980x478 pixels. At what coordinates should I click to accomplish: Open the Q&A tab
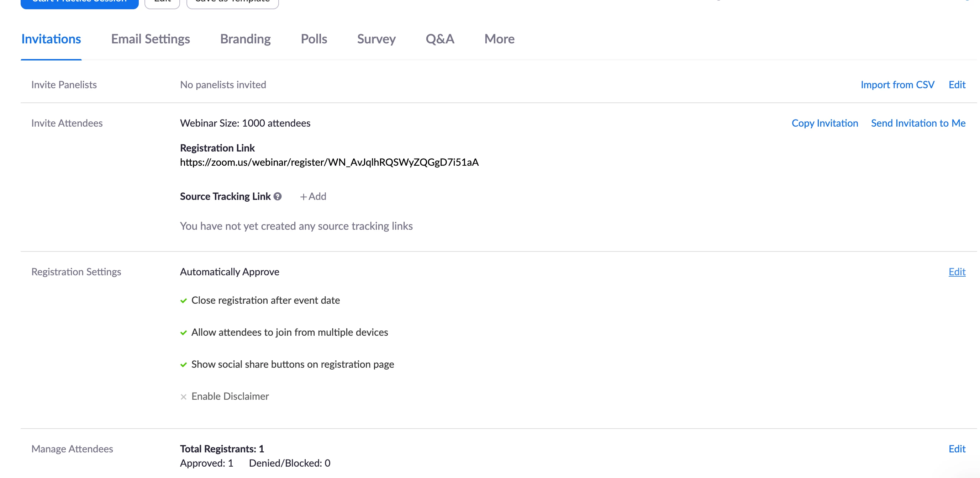coord(440,39)
